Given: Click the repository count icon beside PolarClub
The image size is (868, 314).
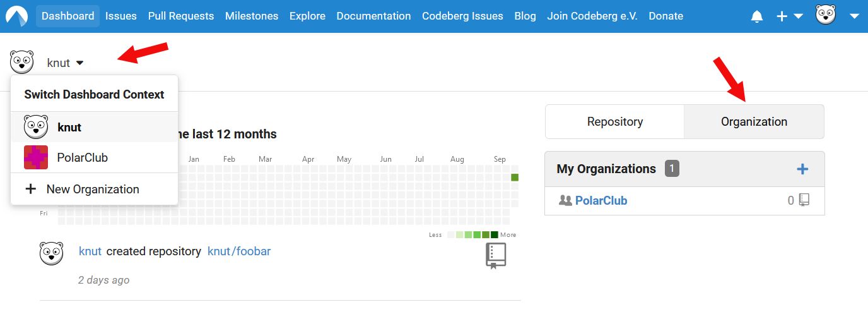Looking at the screenshot, I should (804, 200).
